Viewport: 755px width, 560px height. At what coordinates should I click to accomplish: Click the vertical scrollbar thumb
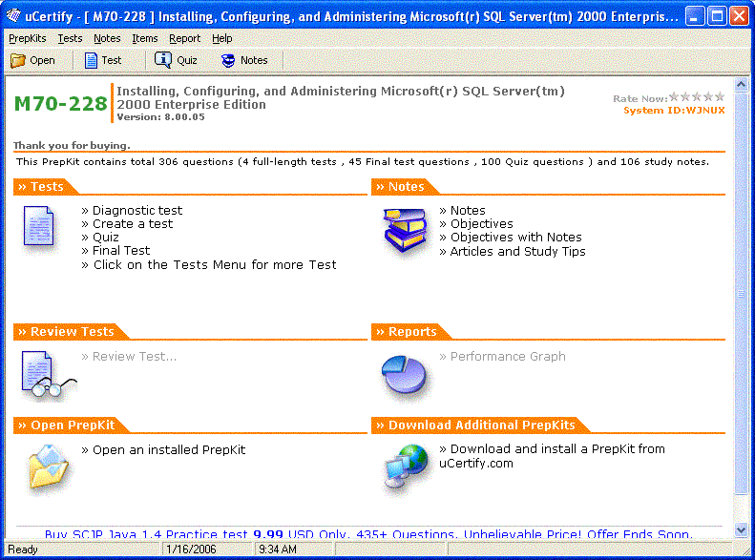741,293
